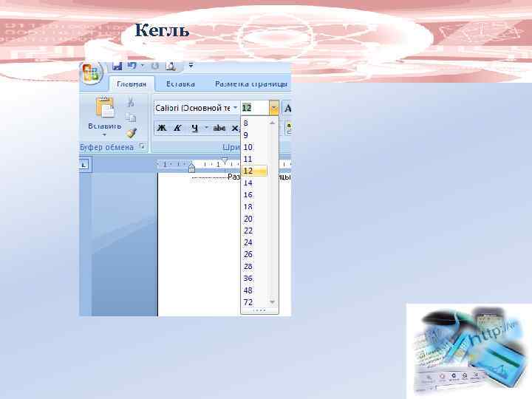
Task: Expand the Вставить paste options arrow
Action: pos(104,134)
